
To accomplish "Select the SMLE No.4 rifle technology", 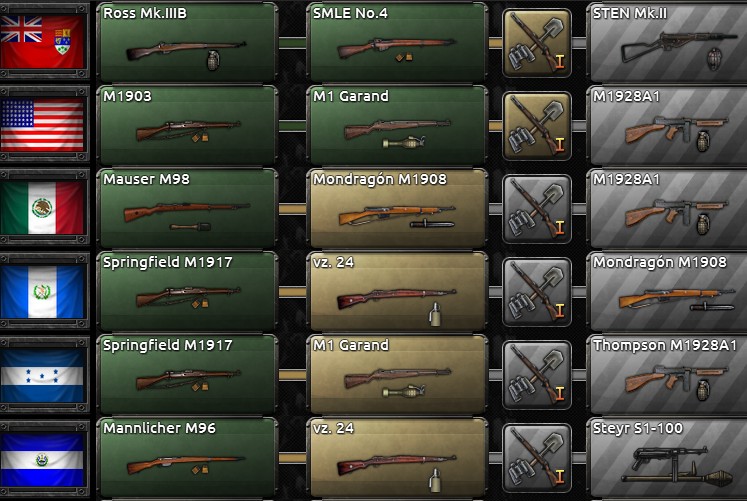I will (397, 42).
